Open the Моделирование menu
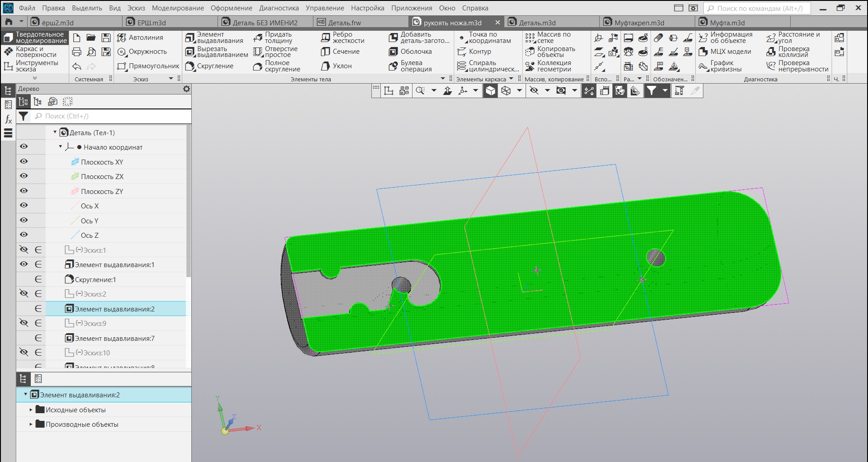 [x=177, y=8]
